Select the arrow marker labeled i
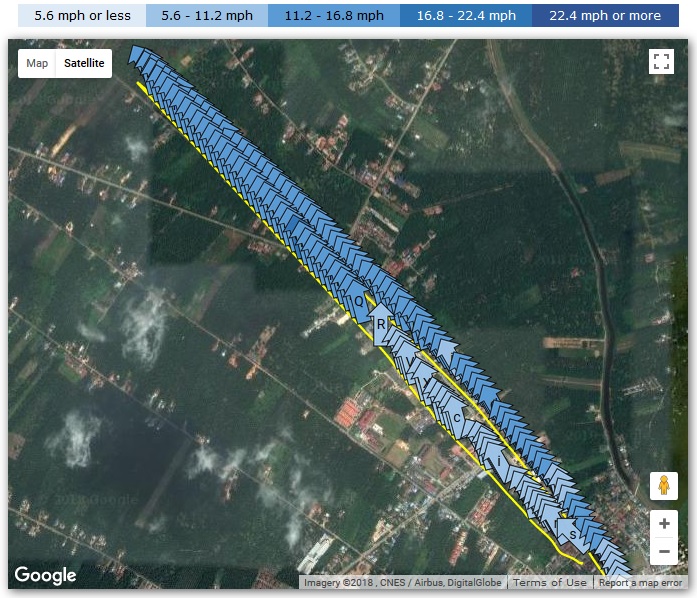 click(x=500, y=458)
